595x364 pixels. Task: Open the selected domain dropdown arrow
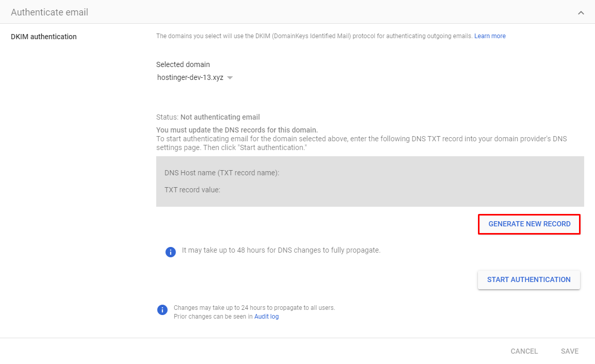coord(230,77)
